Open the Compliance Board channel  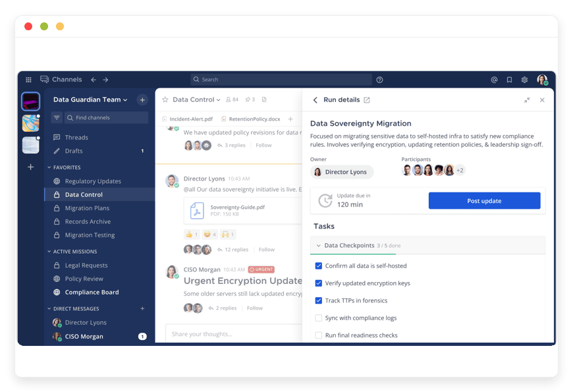pos(99,292)
